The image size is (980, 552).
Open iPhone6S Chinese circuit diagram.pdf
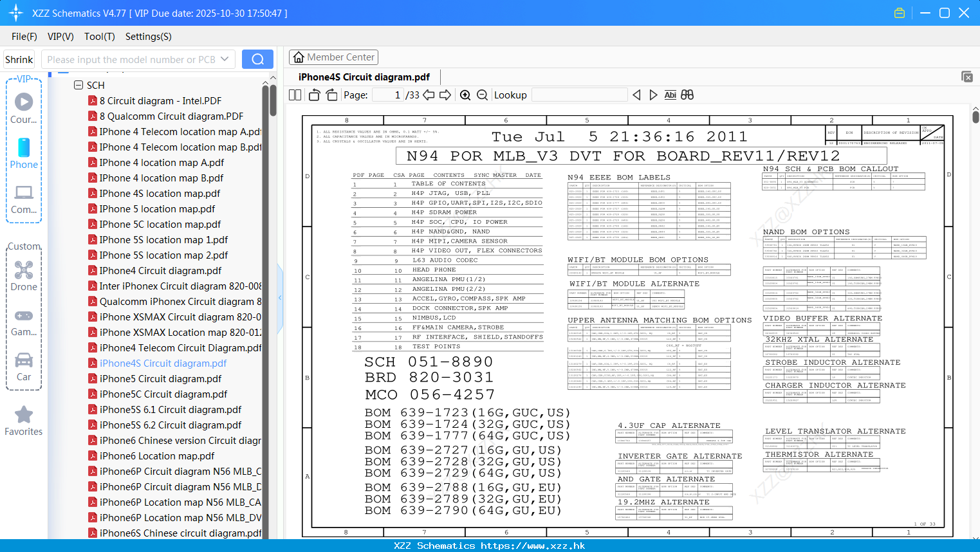click(x=174, y=533)
